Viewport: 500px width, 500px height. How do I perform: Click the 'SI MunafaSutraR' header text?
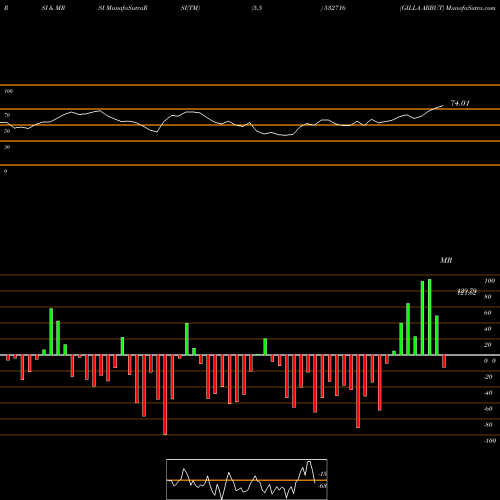pyautogui.click(x=123, y=8)
